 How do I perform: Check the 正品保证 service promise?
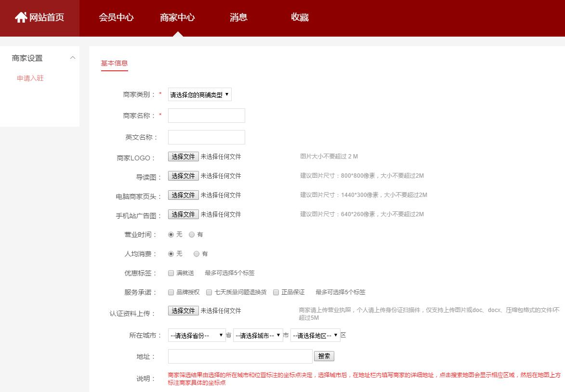point(276,292)
